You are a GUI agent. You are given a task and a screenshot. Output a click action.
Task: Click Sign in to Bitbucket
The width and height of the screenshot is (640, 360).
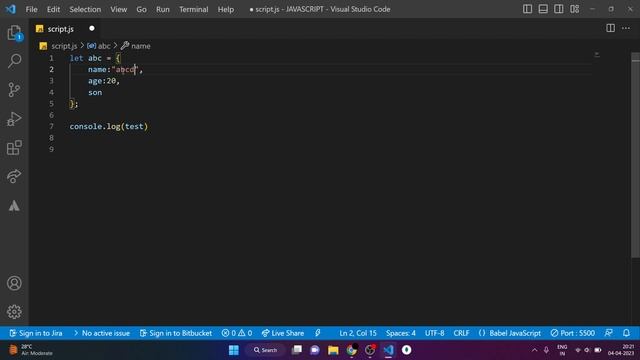176,333
